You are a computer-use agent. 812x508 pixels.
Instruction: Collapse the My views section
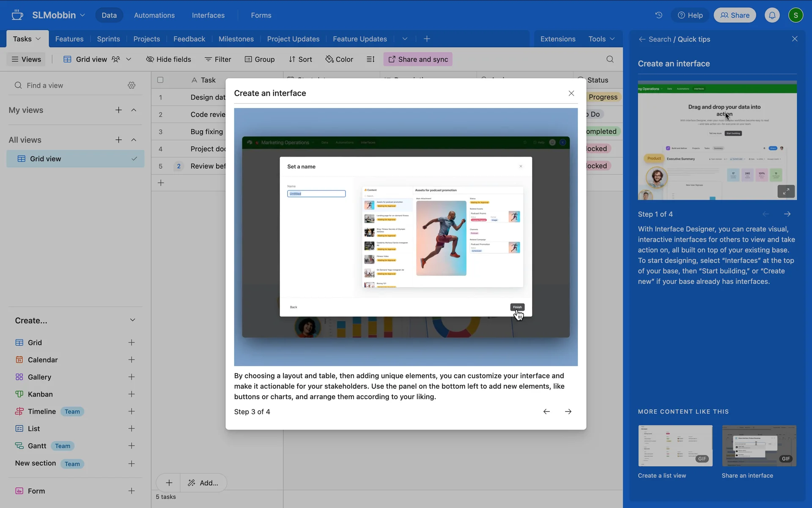point(134,110)
